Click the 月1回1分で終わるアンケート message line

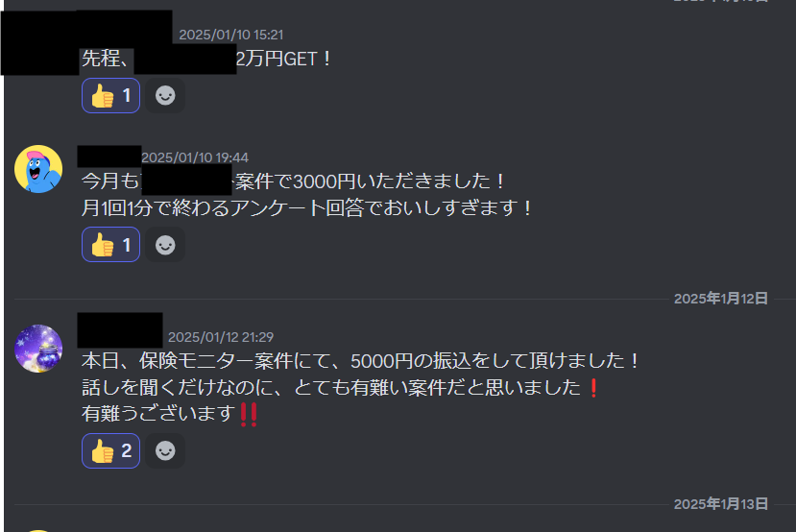pyautogui.click(x=307, y=207)
